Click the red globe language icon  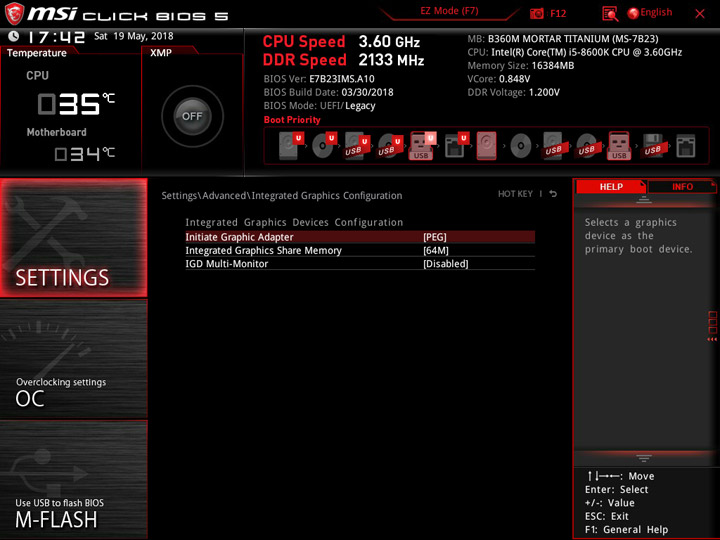point(633,13)
